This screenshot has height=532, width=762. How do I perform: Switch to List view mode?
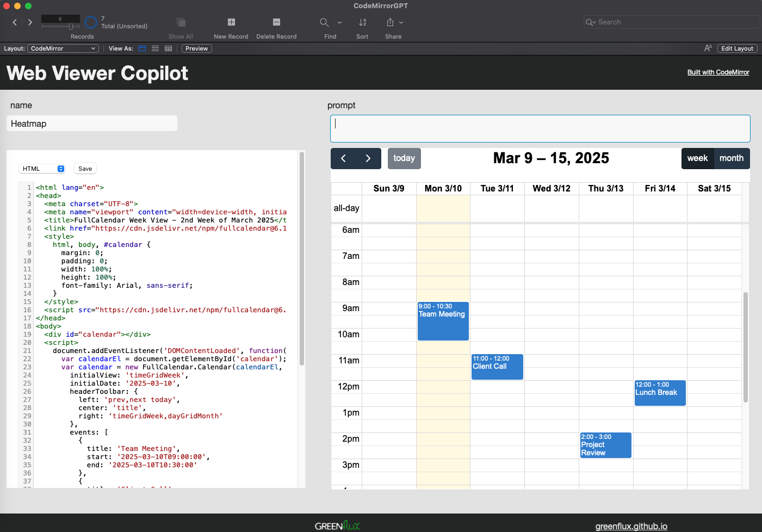(155, 48)
